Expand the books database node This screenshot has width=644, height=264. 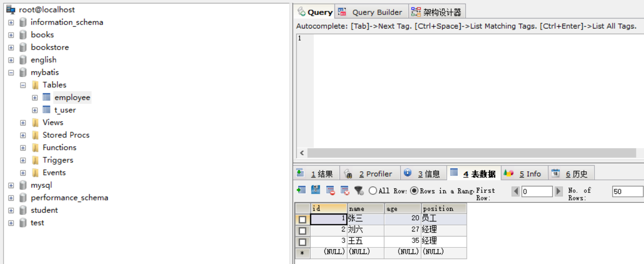11,35
